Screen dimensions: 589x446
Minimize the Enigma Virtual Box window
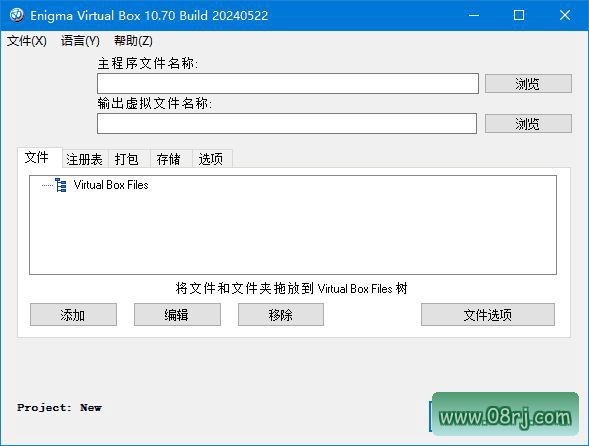(x=474, y=15)
